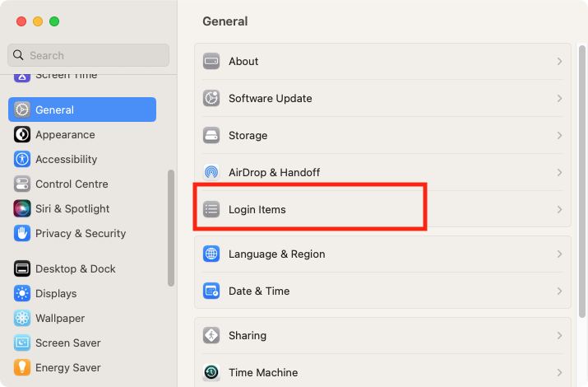Open Displays settings label
Viewport: 588px width, 387px height.
tap(56, 293)
